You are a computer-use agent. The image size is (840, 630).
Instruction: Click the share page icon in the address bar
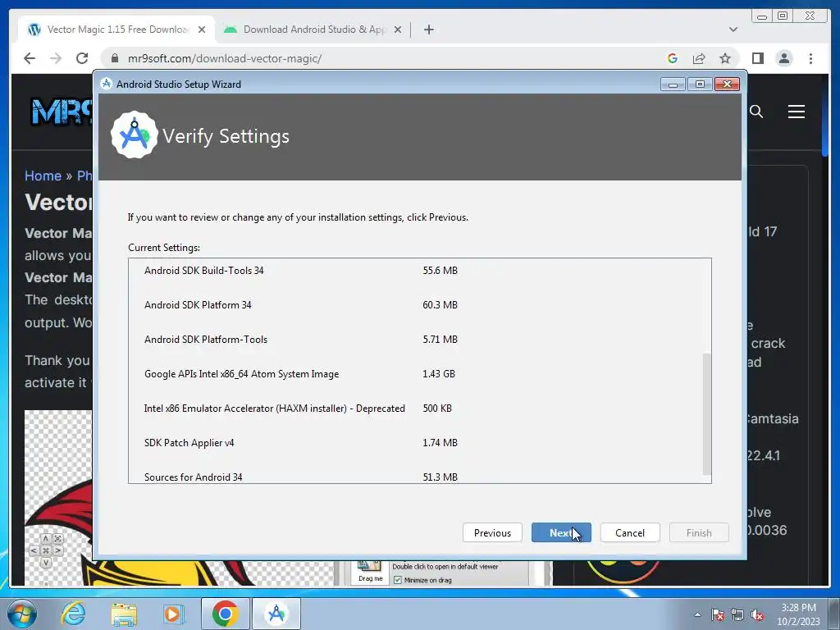(699, 58)
